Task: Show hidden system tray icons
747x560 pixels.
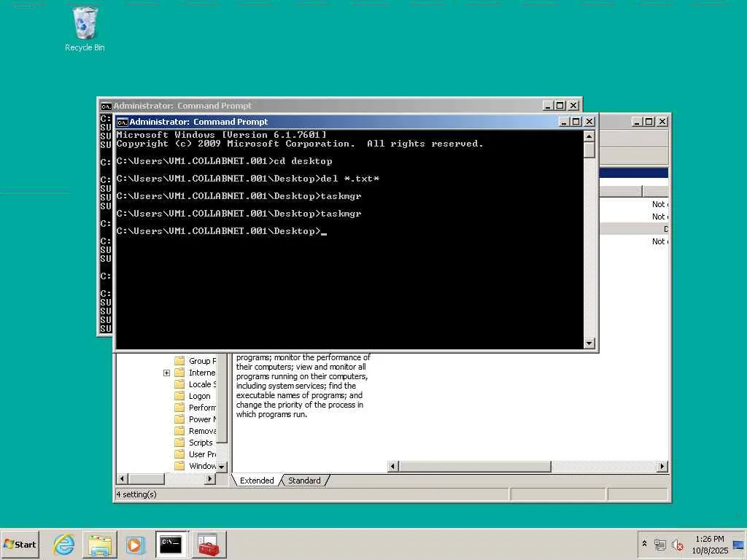Action: (x=644, y=543)
